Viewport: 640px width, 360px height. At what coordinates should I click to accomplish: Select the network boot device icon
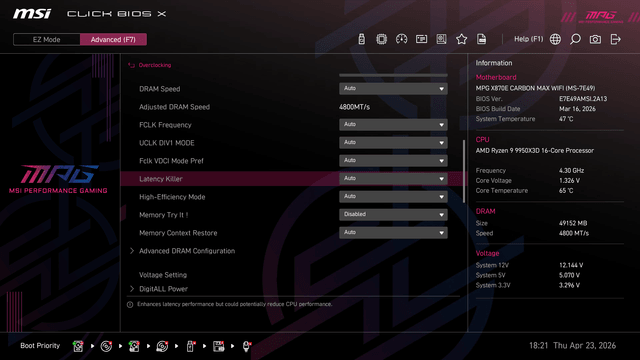pyautogui.click(x=246, y=346)
